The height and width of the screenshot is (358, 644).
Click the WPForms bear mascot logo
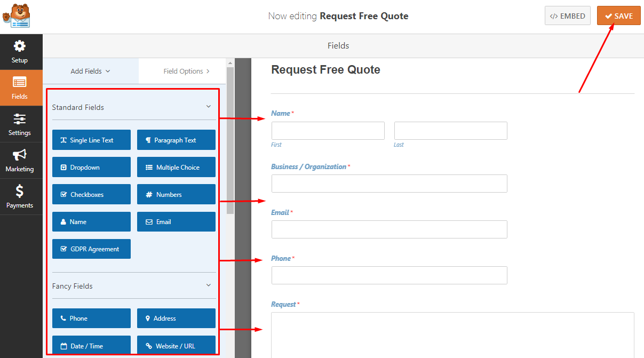point(17,16)
